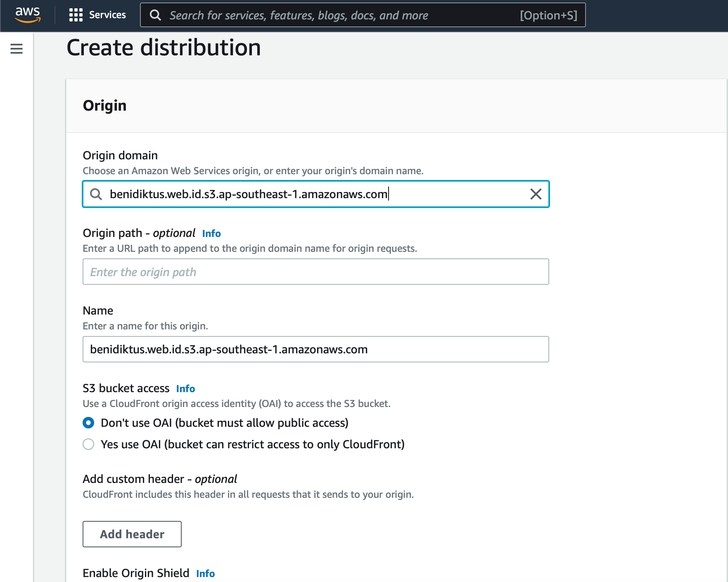Image resolution: width=728 pixels, height=582 pixels.
Task: Click the Origin domain input field
Action: [x=316, y=194]
